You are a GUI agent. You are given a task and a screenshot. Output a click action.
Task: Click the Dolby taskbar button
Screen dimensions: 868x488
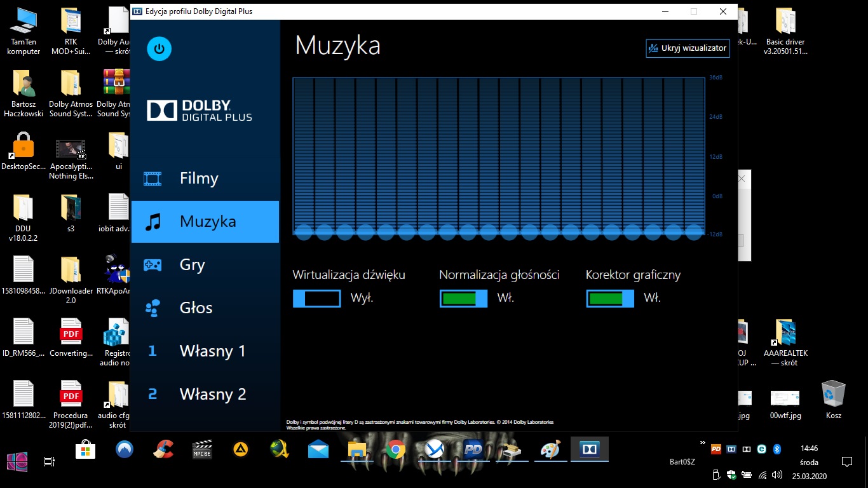pos(590,450)
